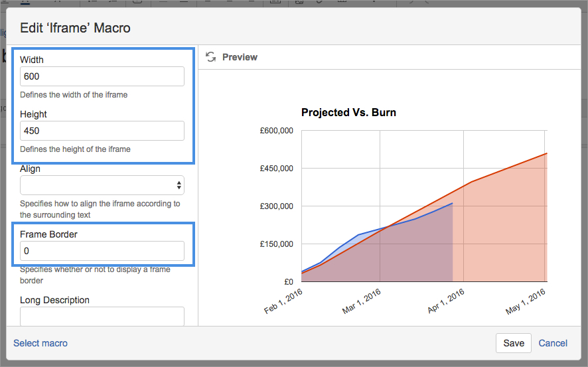The height and width of the screenshot is (367, 588).
Task: Click the Preview panel heading
Action: (x=240, y=57)
